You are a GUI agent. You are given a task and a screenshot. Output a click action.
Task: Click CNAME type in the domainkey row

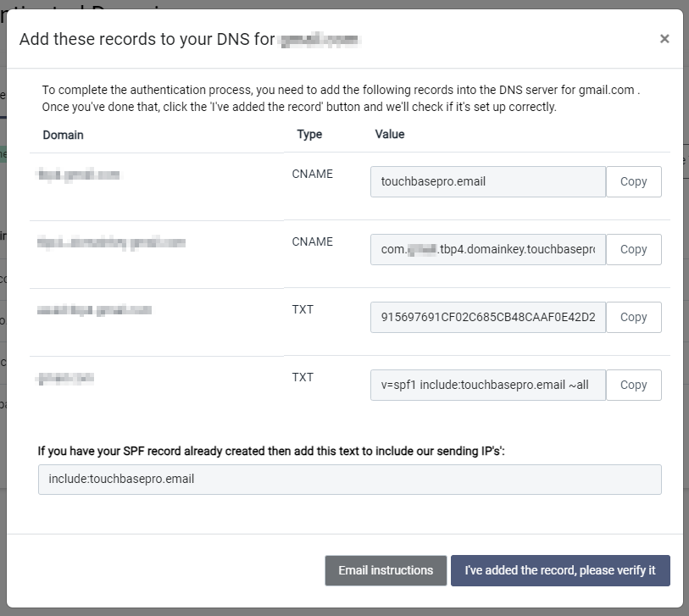(313, 241)
